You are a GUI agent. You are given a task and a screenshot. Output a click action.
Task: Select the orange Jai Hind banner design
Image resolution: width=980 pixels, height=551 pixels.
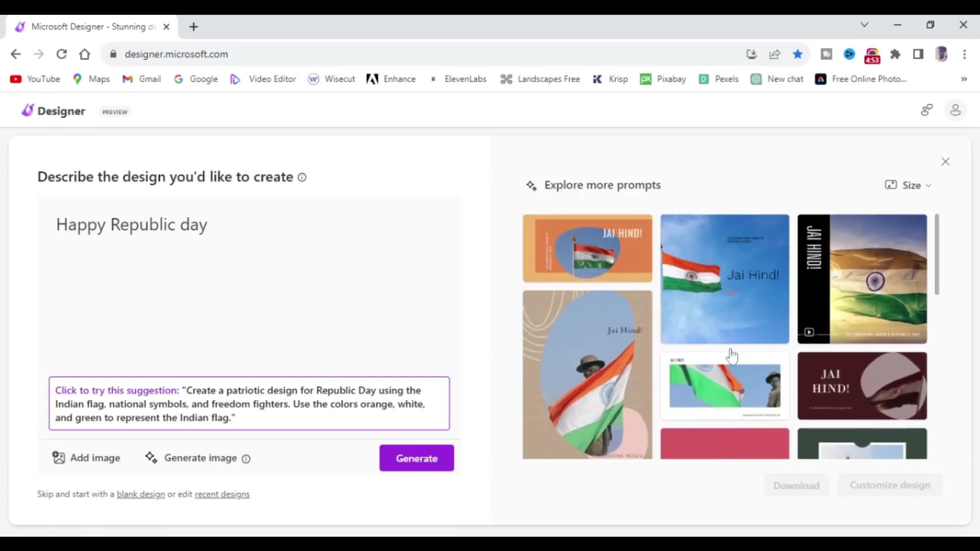587,248
